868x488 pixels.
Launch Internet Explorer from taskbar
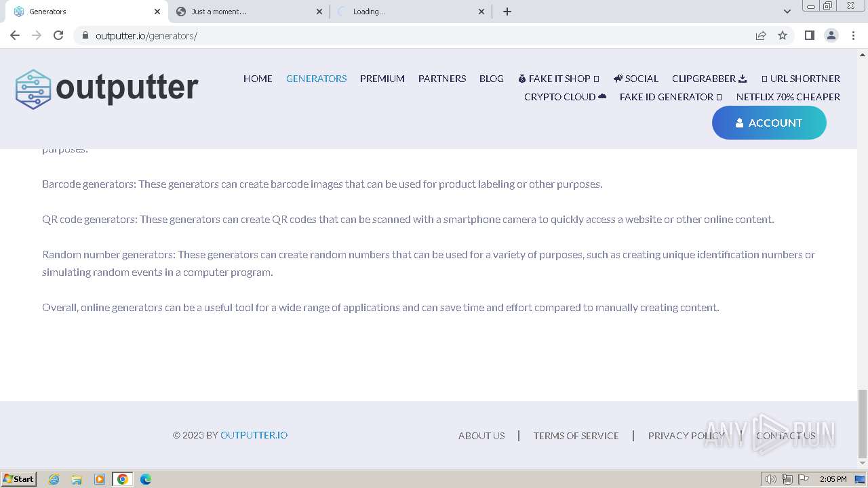tap(54, 479)
